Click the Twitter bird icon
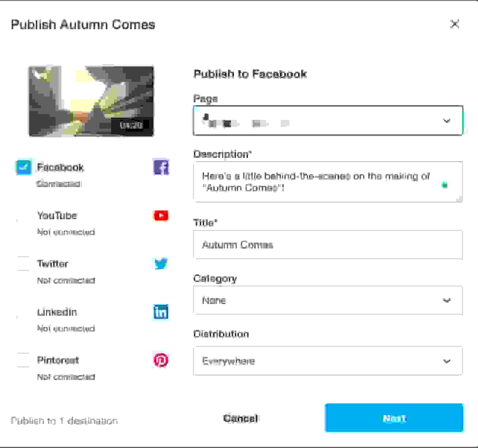The width and height of the screenshot is (478, 448). click(x=161, y=263)
